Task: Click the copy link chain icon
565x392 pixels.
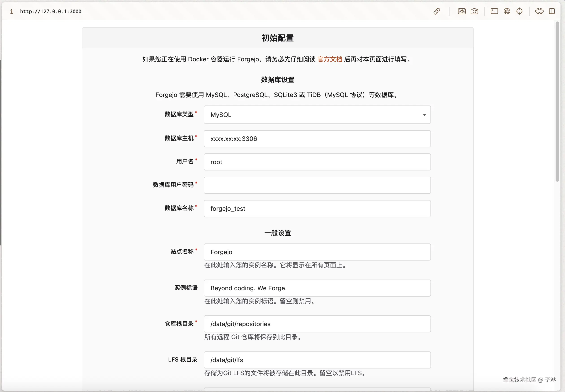Action: point(437,11)
